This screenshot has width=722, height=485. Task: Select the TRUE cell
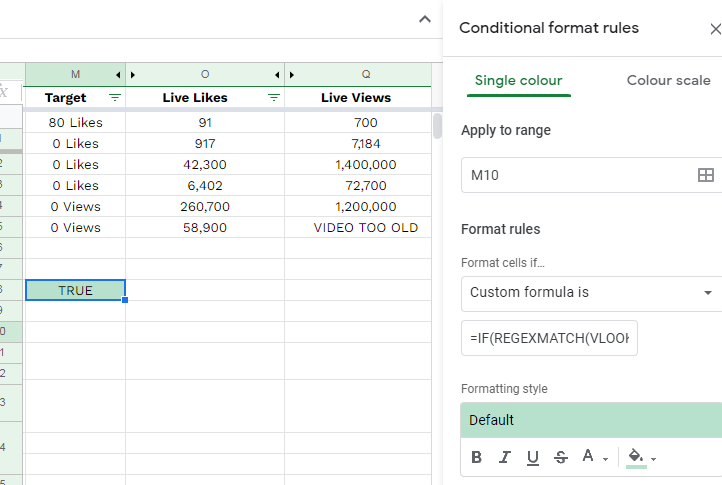pos(76,290)
